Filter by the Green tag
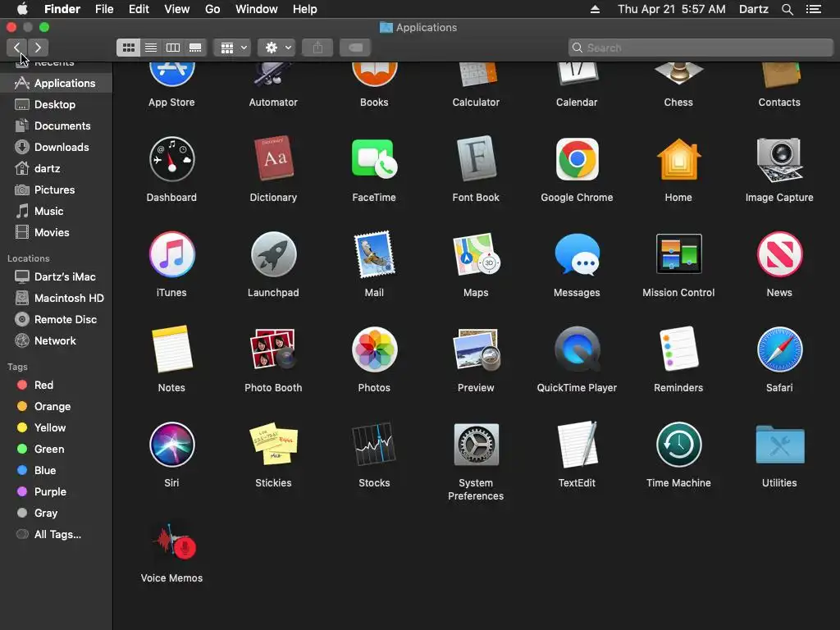The width and height of the screenshot is (840, 630). pos(56,449)
